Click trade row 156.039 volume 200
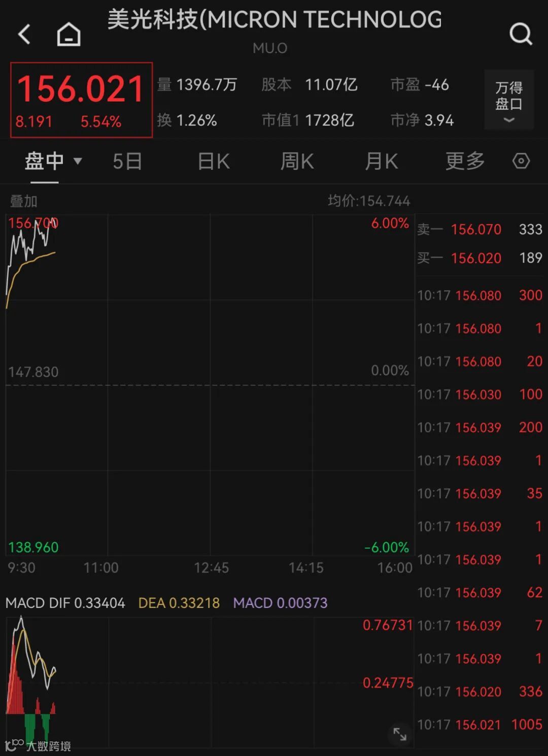 [479, 427]
